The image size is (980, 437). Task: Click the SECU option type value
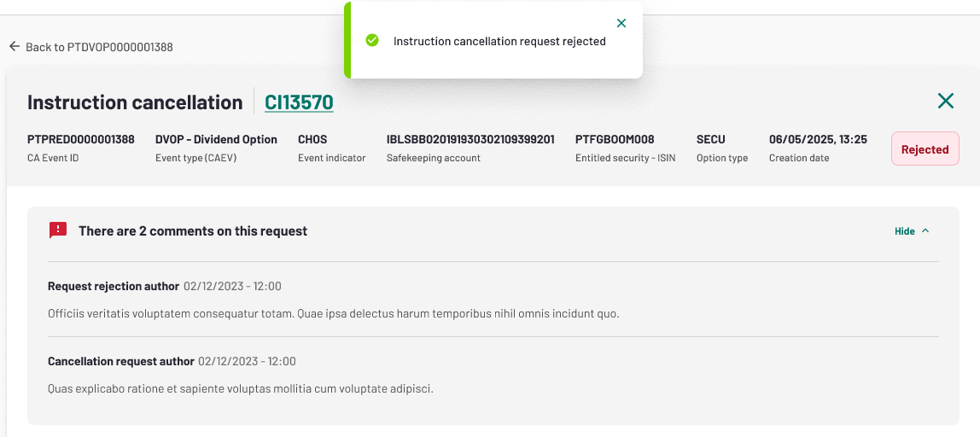[x=710, y=139]
